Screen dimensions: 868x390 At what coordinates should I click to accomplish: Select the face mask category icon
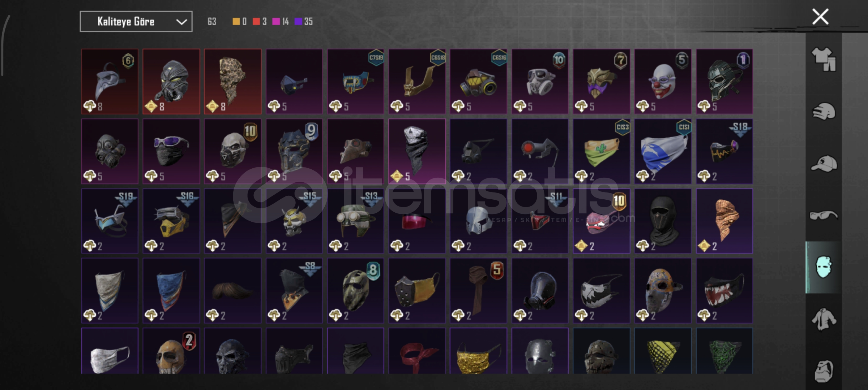824,267
